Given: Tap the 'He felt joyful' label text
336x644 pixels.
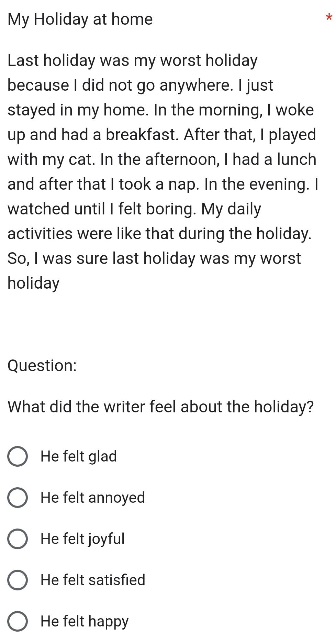Looking at the screenshot, I should 82,539.
